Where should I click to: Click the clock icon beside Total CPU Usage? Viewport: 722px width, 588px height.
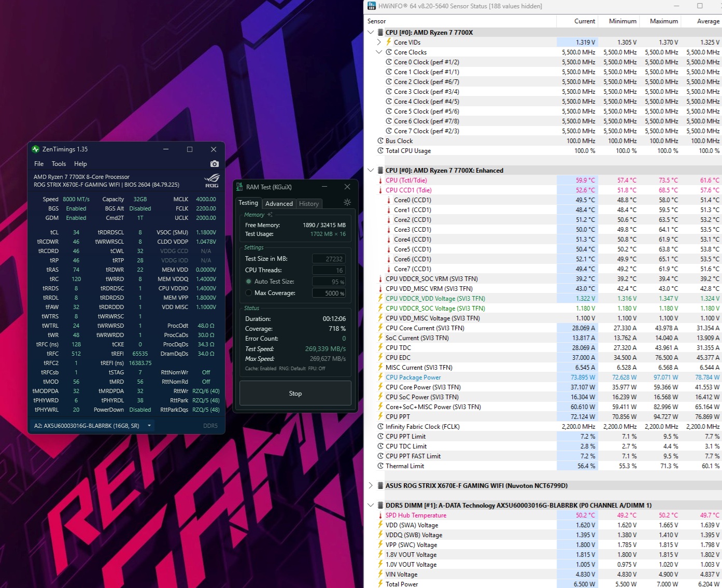[380, 151]
